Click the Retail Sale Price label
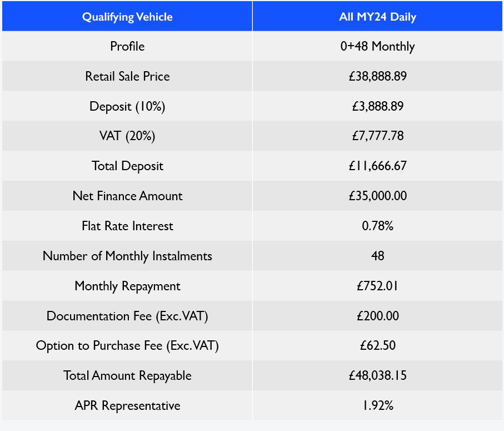 127,76
